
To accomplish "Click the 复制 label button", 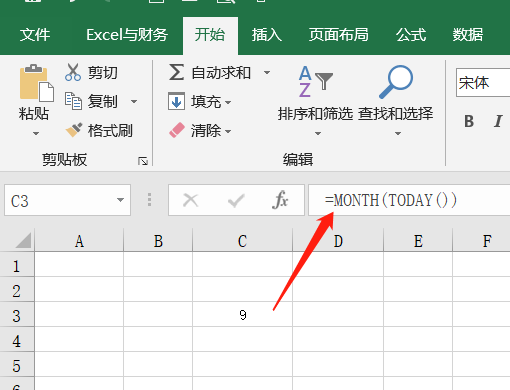I will tap(103, 101).
